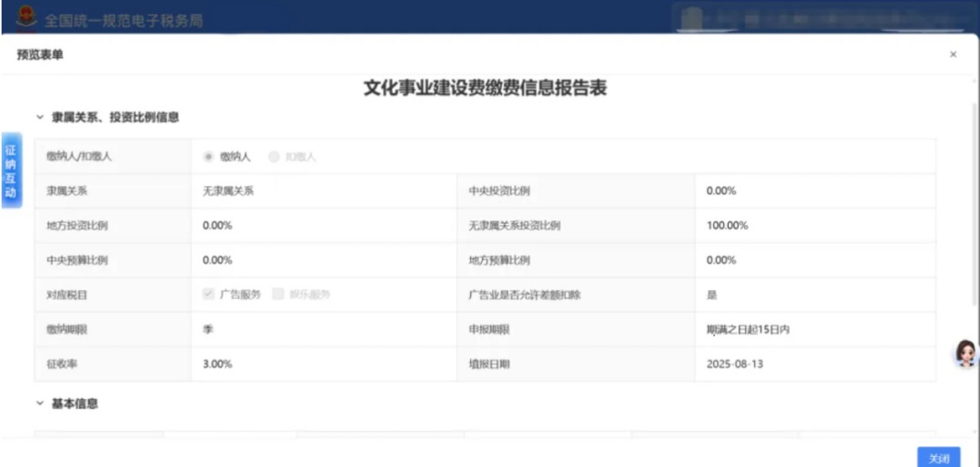The width and height of the screenshot is (980, 467).
Task: Click the 文化事业建设费缴费信息报告表 heading
Action: tap(485, 88)
